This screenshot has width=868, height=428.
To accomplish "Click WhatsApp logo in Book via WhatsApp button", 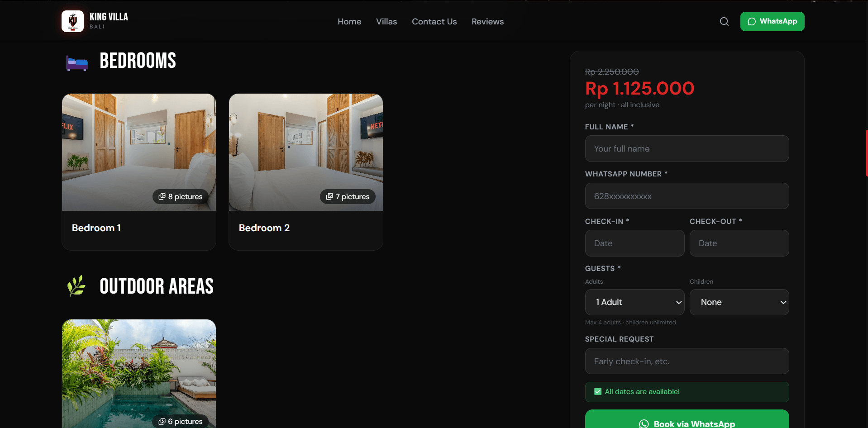I will click(x=644, y=424).
